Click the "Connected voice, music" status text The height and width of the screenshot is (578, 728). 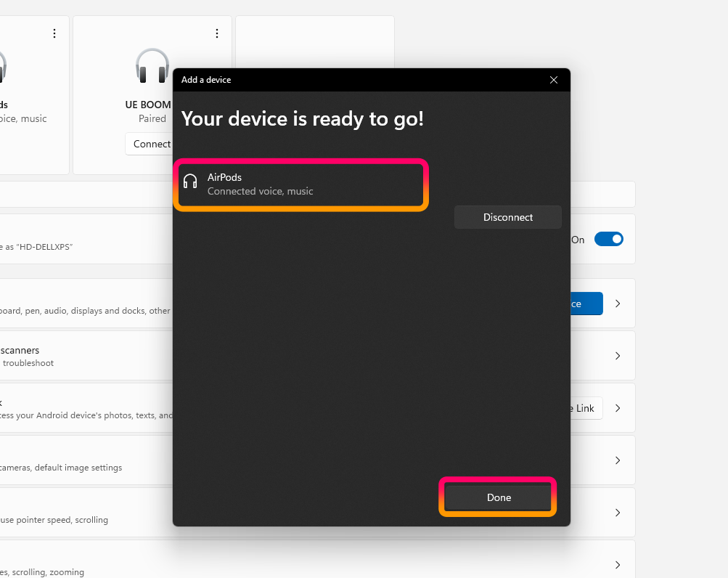point(260,192)
